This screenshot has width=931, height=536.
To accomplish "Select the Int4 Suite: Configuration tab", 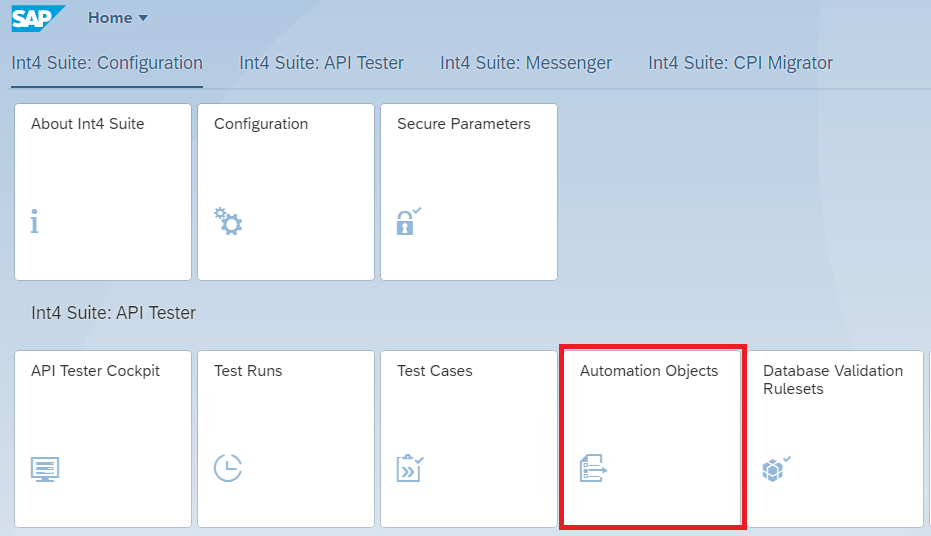I will [107, 63].
